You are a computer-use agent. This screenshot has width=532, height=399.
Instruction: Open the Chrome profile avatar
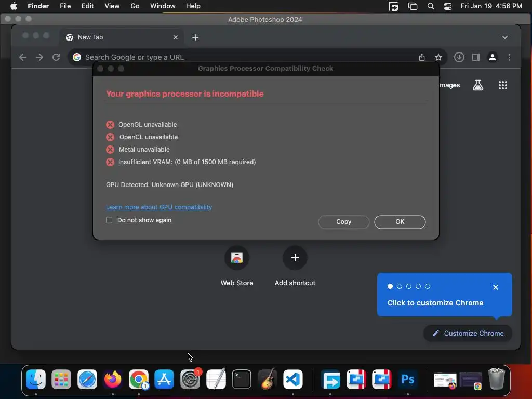(x=493, y=57)
